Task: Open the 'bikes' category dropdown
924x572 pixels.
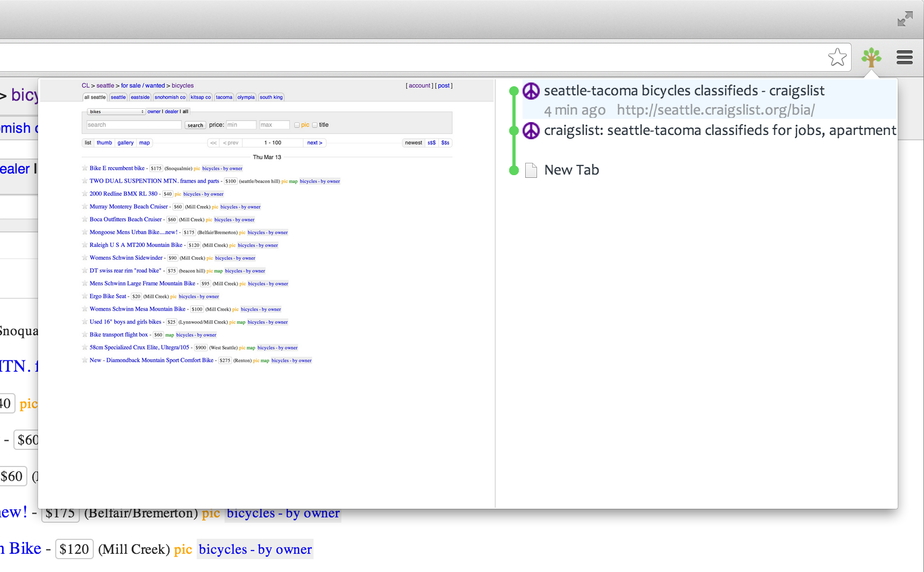Action: point(116,112)
